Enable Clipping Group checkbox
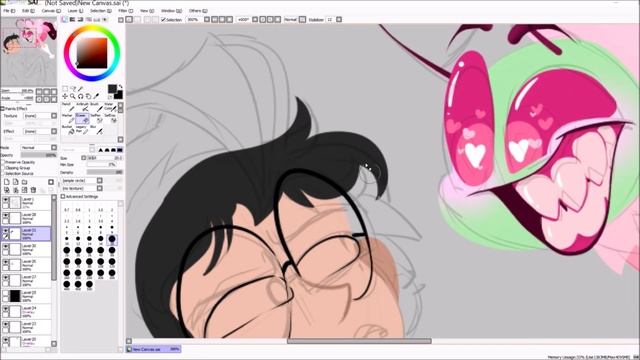 pyautogui.click(x=3, y=168)
